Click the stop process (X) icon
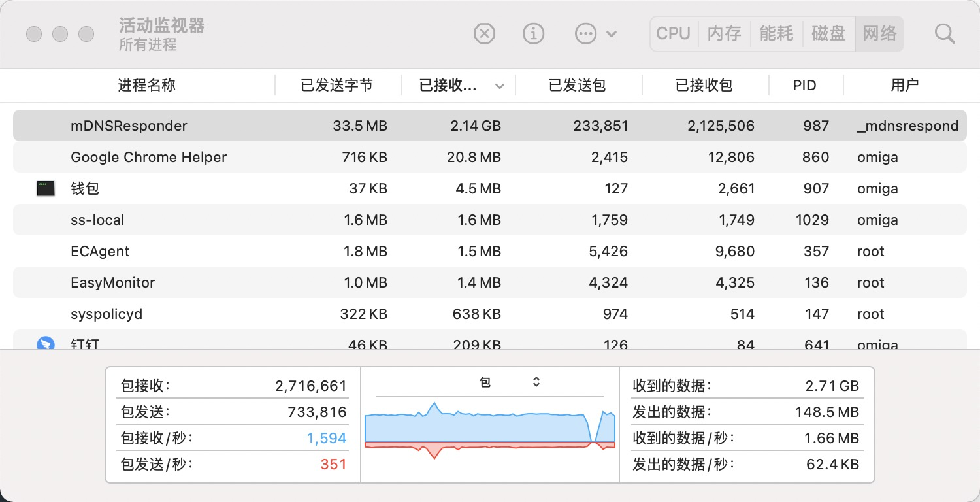The width and height of the screenshot is (980, 502). (484, 33)
